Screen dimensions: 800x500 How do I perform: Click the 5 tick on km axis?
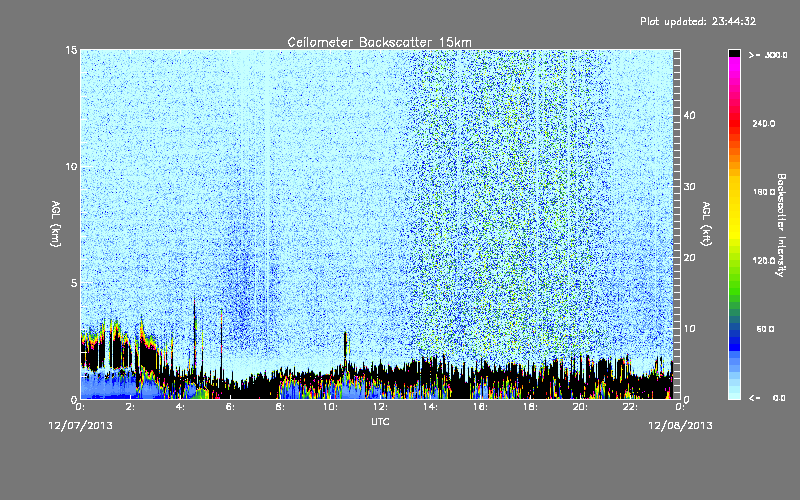pos(74,283)
